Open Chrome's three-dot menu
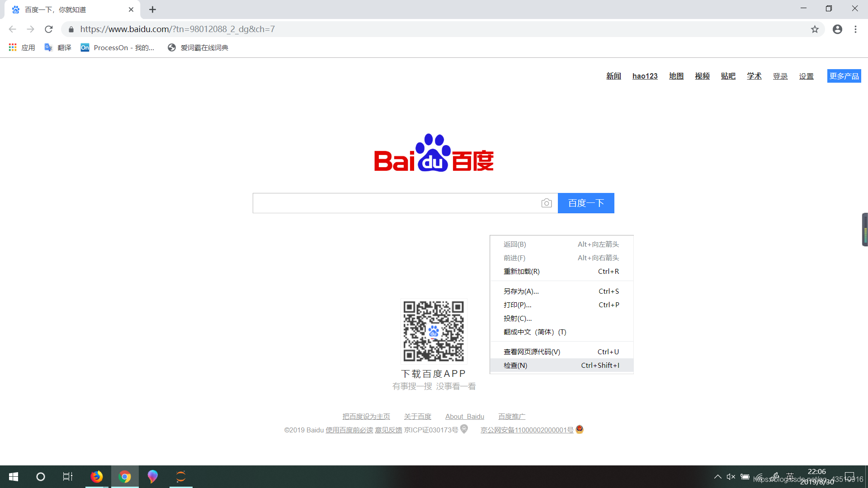This screenshot has width=868, height=488. coord(855,29)
